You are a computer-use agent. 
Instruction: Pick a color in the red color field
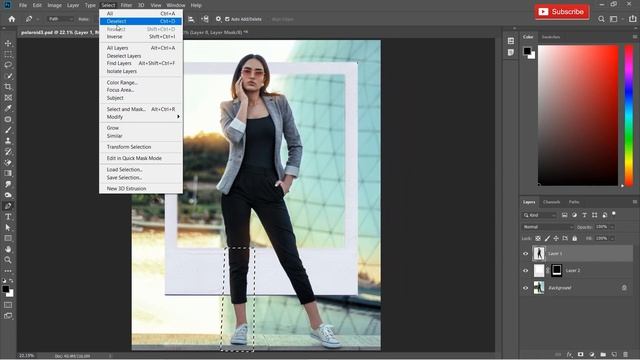(578, 115)
